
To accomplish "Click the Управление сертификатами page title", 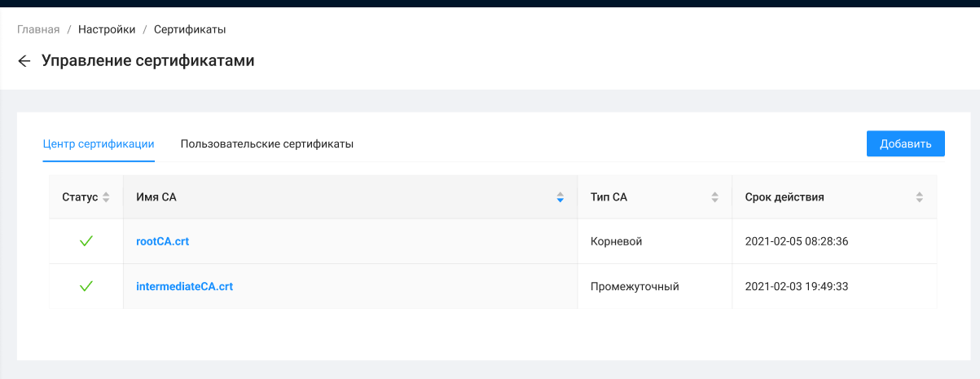I will pyautogui.click(x=148, y=61).
